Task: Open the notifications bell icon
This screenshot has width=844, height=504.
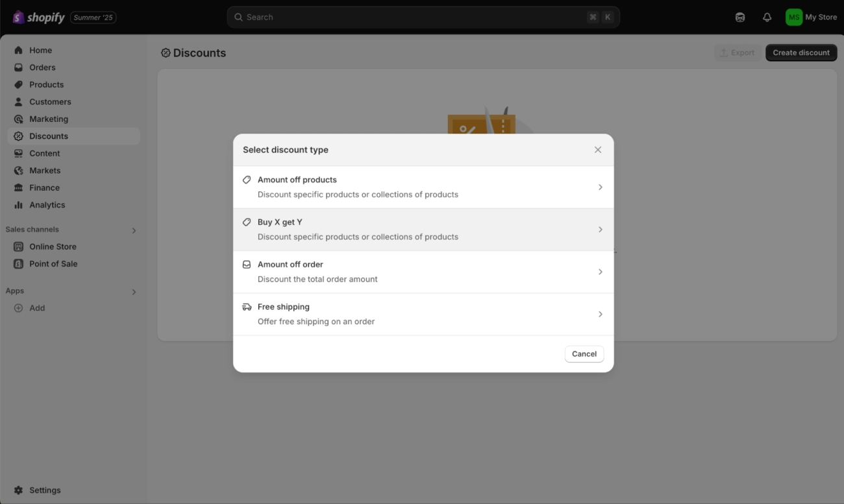Action: pyautogui.click(x=767, y=18)
